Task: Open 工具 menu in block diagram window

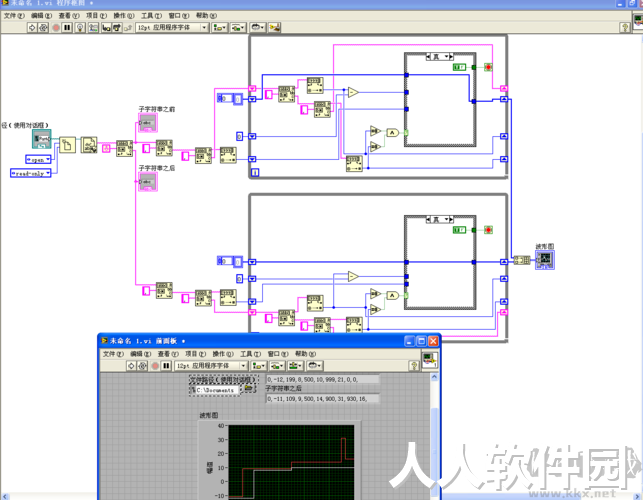Action: tap(151, 16)
